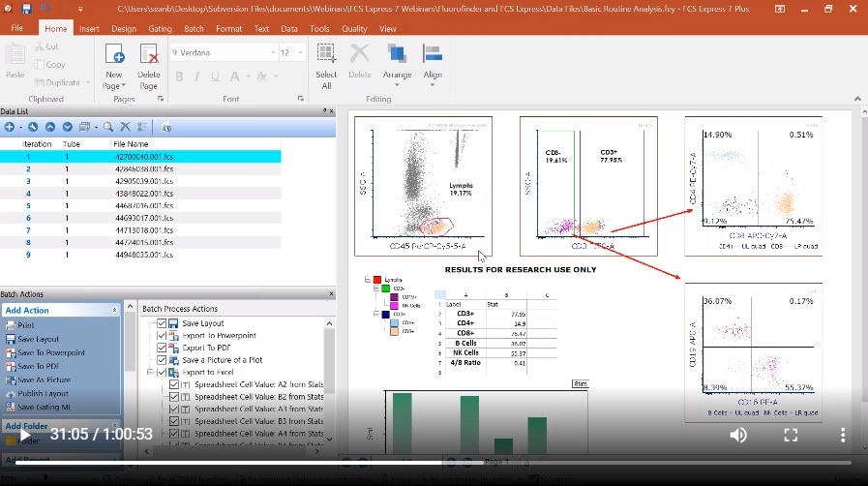Switch to the Batch tab
This screenshot has width=868, height=486.
pyautogui.click(x=194, y=29)
